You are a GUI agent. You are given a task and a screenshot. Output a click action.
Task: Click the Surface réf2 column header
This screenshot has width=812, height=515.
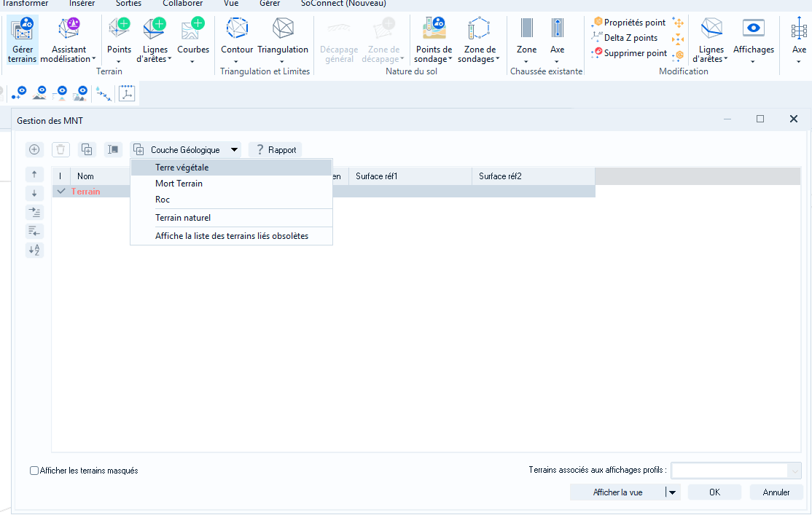pos(534,176)
